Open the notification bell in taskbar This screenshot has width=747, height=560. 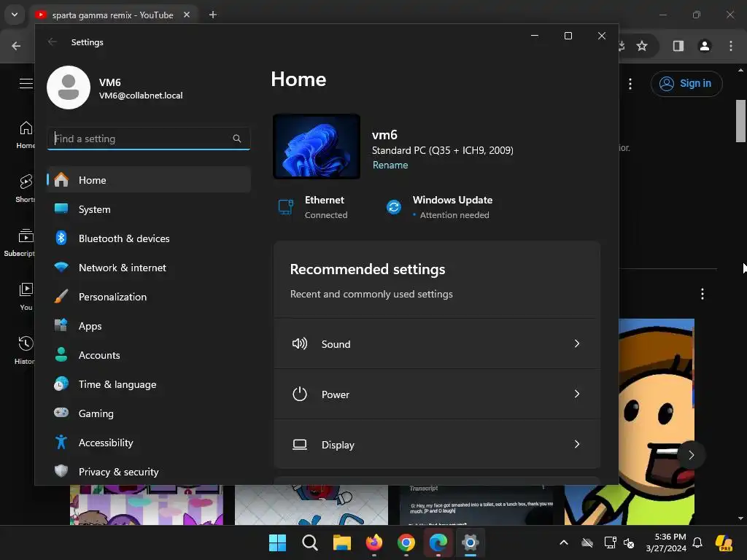(x=697, y=542)
